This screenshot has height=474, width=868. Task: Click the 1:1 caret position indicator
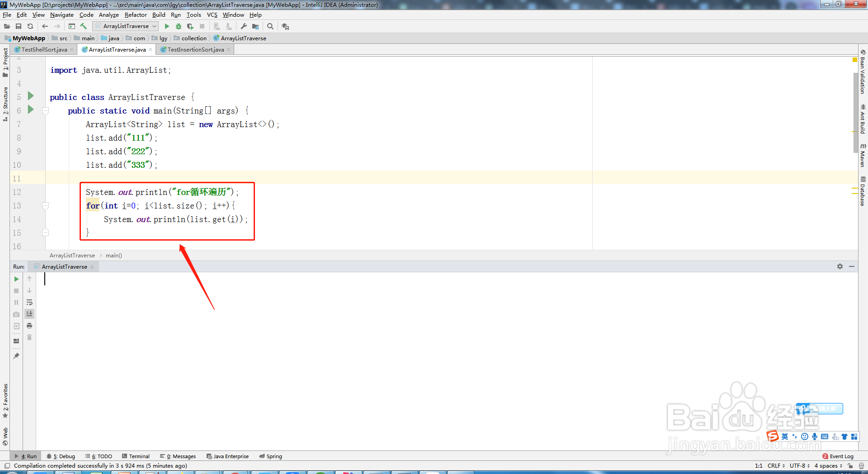pyautogui.click(x=759, y=465)
